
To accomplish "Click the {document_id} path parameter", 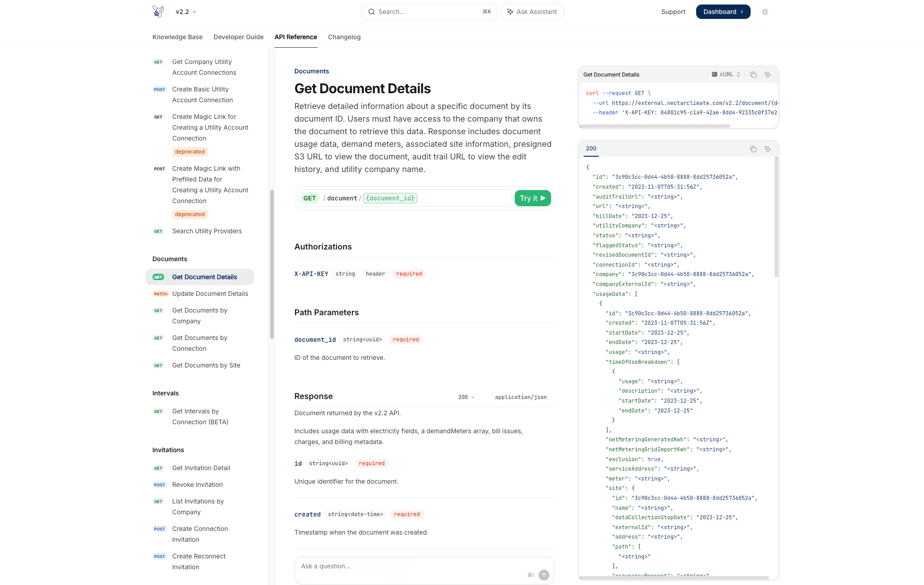I will tap(390, 198).
